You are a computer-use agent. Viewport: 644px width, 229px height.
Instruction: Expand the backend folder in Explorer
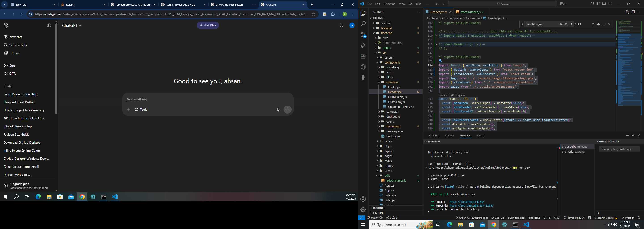pyautogui.click(x=386, y=28)
